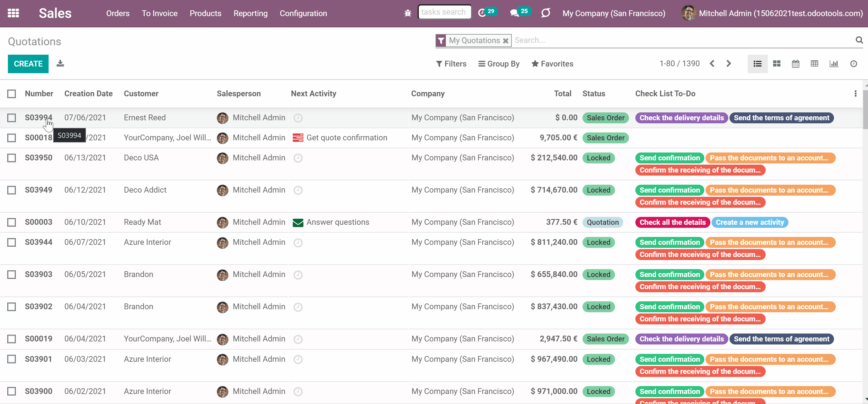Open the Configuration menu

point(303,13)
